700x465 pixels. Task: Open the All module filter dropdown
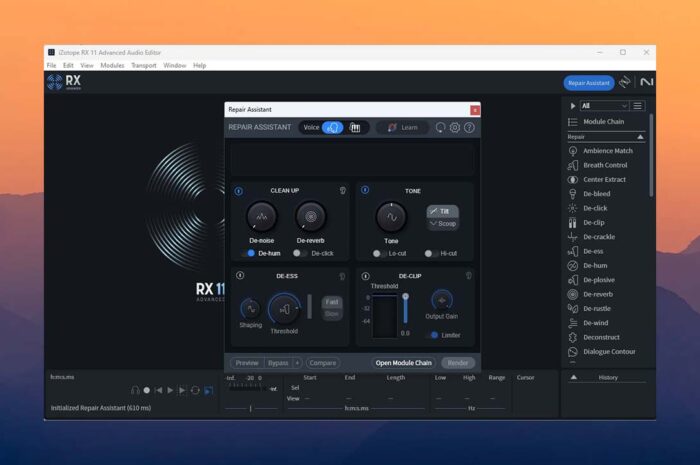604,106
